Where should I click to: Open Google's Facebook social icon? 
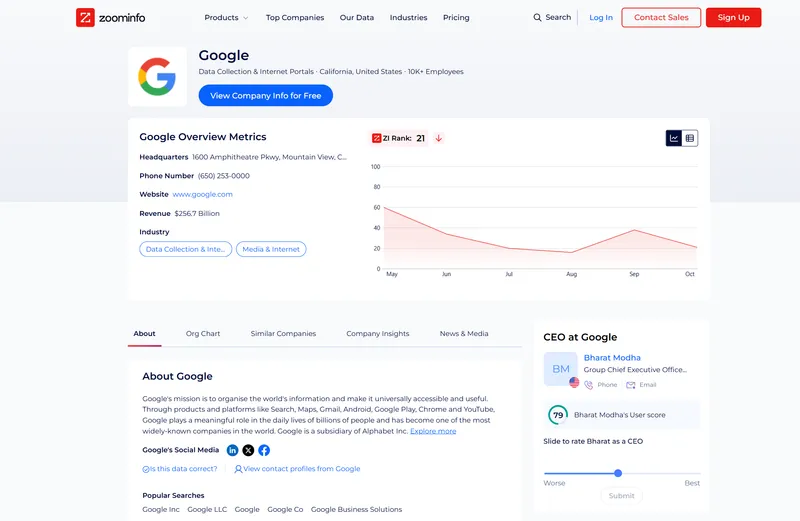click(264, 450)
